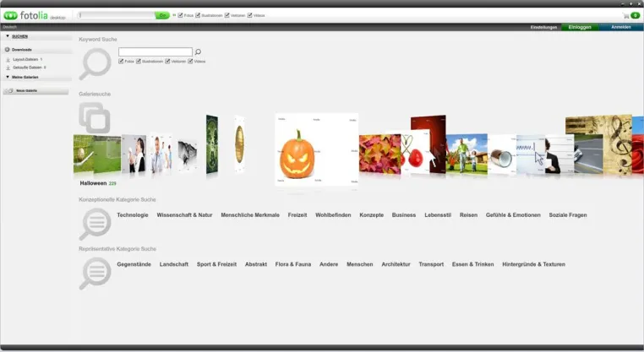Open the Reisen category

click(468, 215)
